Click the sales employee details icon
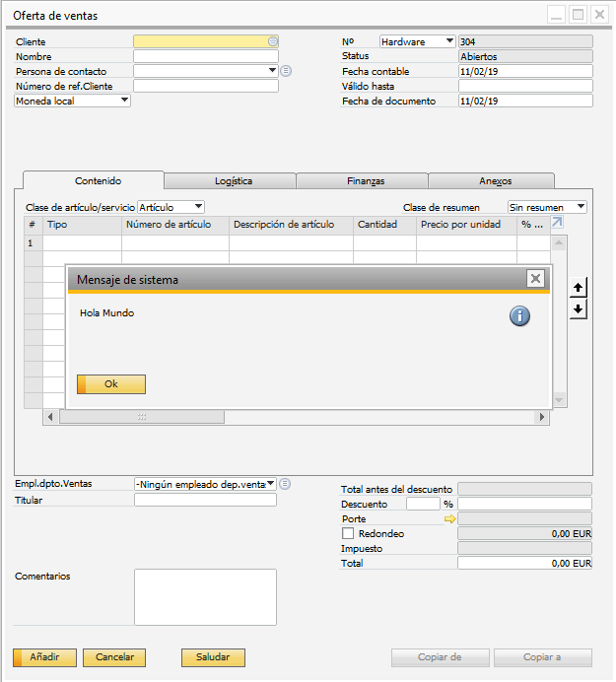 point(285,484)
